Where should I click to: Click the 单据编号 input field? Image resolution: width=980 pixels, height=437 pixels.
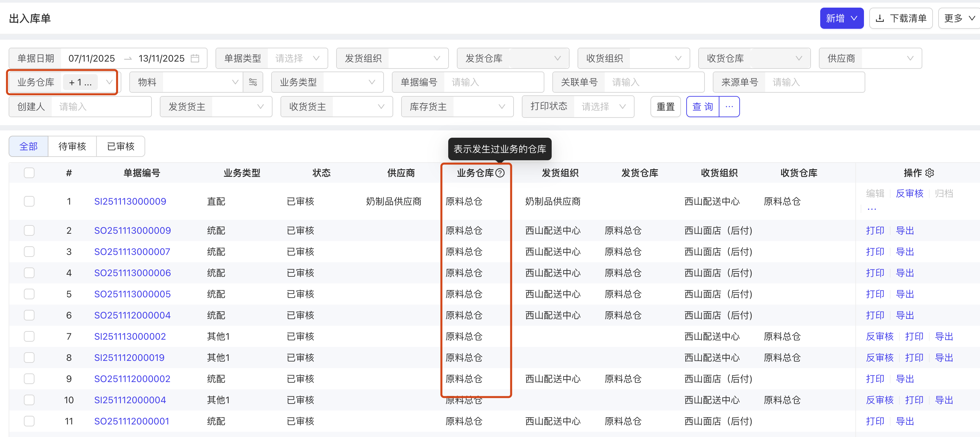[x=493, y=82]
